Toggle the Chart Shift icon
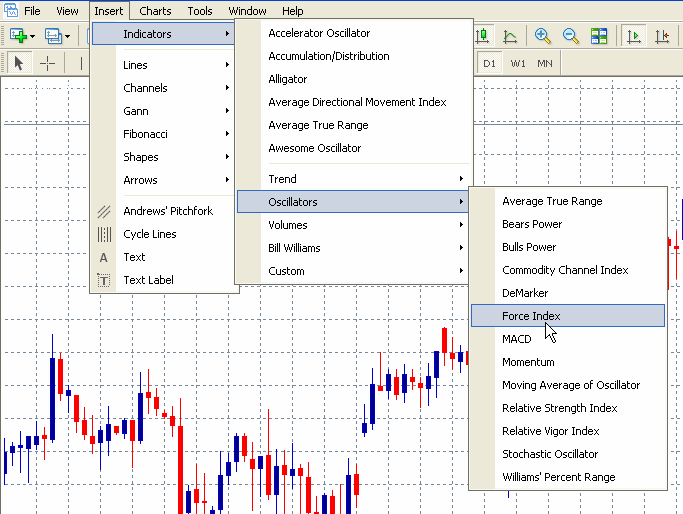This screenshot has width=683, height=514. 662,36
